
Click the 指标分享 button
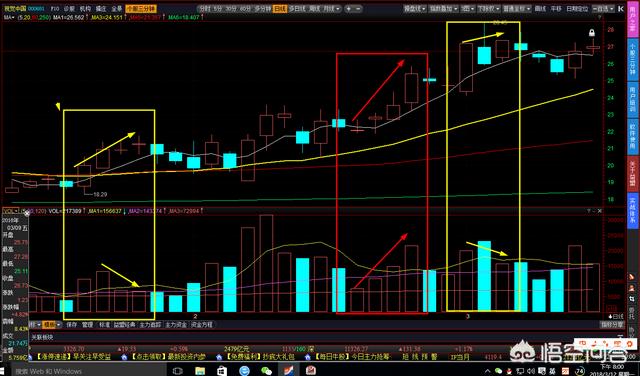(x=612, y=325)
